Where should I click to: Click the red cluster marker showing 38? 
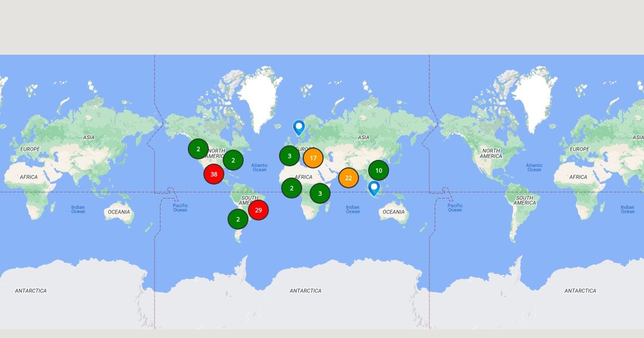pyautogui.click(x=214, y=174)
